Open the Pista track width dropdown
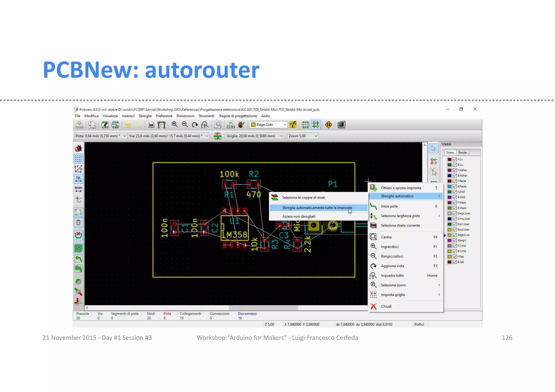Viewport: 555px width, 392px height. tap(101, 136)
